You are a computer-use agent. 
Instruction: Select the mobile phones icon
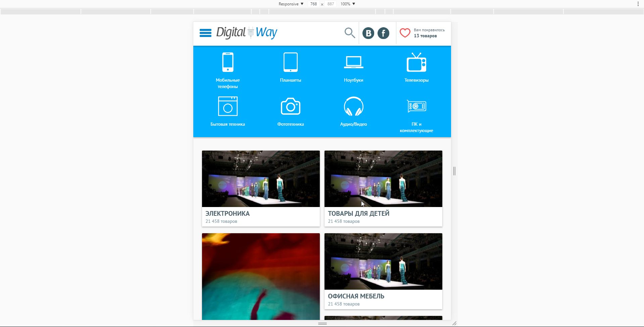click(x=228, y=62)
